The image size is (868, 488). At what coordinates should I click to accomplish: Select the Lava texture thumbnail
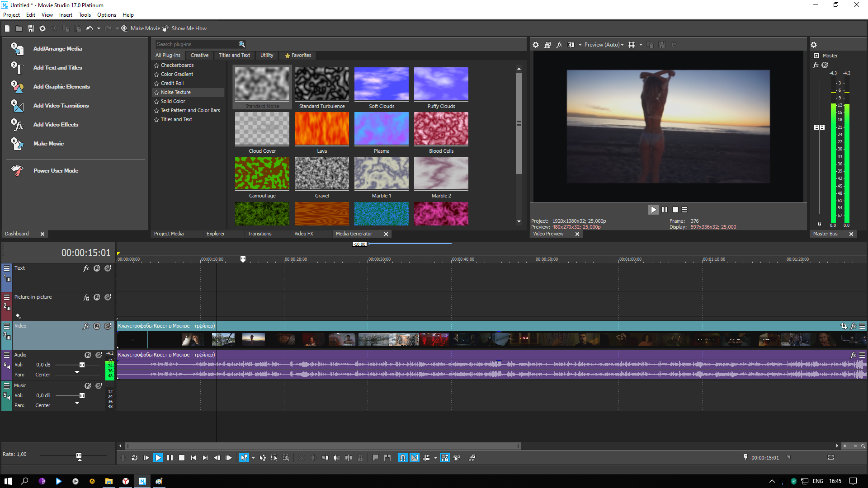point(321,129)
